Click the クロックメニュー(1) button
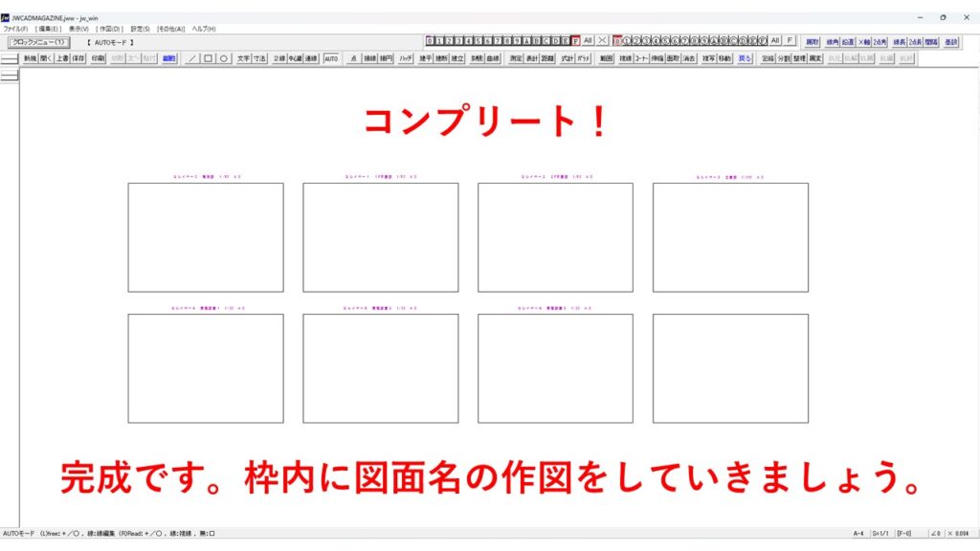The width and height of the screenshot is (980, 551). 37,42
